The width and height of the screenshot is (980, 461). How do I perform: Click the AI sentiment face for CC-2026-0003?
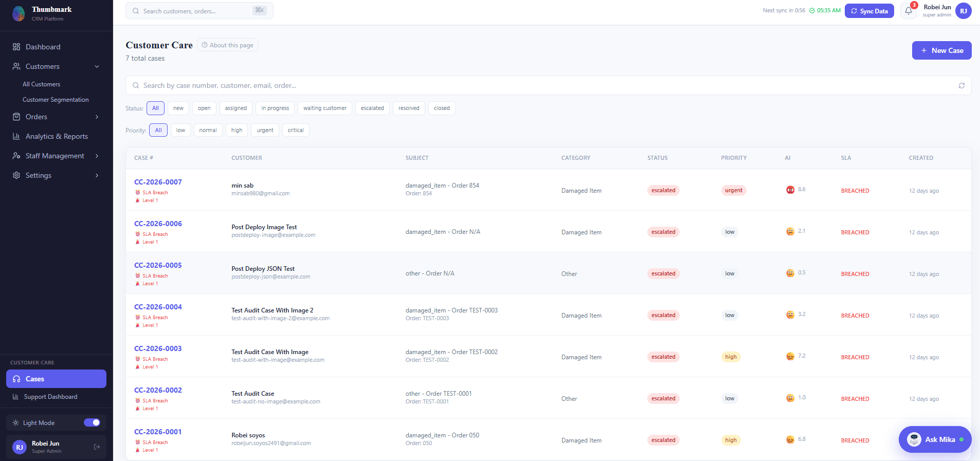(790, 356)
